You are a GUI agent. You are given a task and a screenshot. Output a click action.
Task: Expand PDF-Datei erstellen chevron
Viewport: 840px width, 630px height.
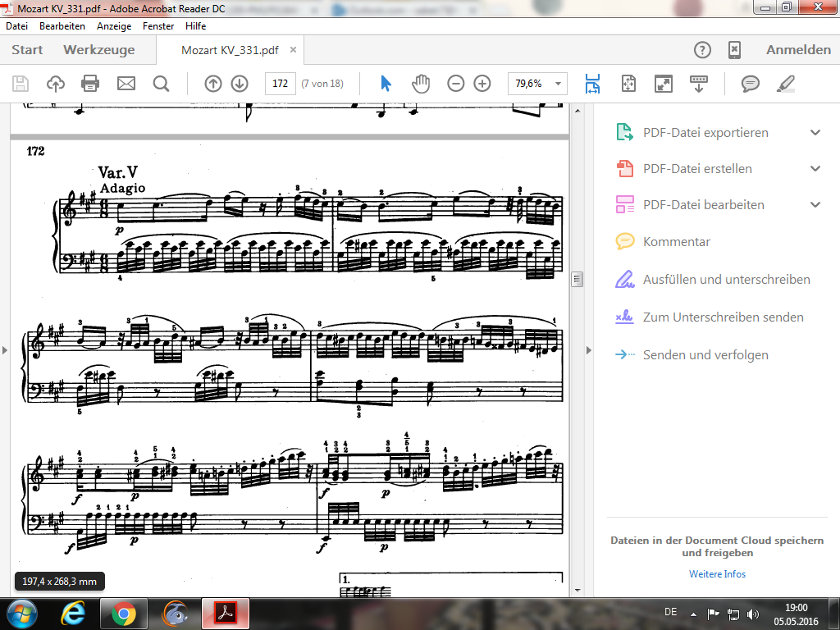click(x=815, y=168)
